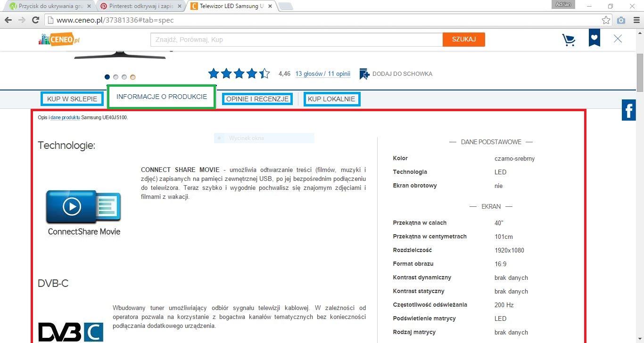Switch to Opinie i recenzje tab
Image resolution: width=644 pixels, height=343 pixels.
(x=257, y=99)
